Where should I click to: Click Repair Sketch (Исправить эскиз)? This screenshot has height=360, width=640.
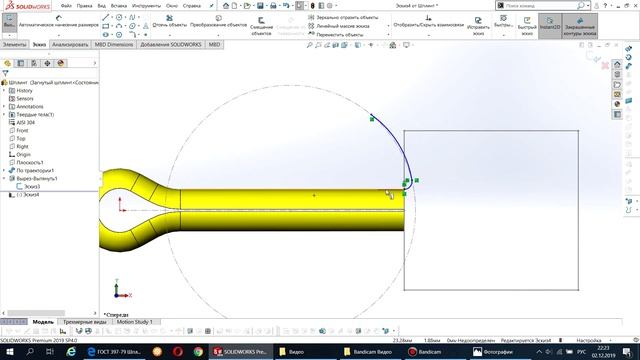click(x=478, y=25)
